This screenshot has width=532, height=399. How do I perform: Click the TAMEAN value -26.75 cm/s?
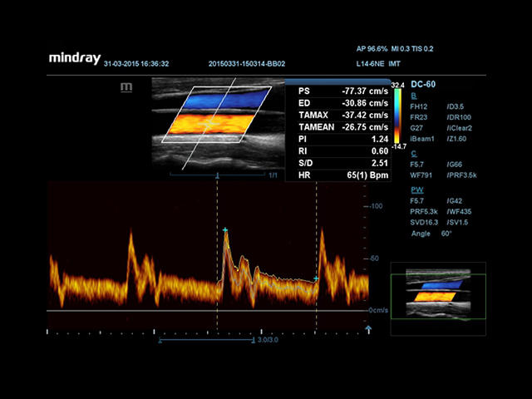tap(365, 127)
